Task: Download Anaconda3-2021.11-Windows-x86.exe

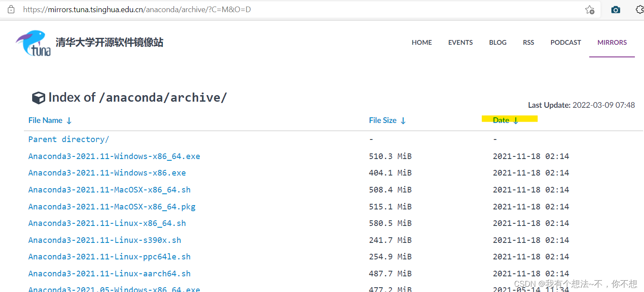Action: tap(107, 173)
